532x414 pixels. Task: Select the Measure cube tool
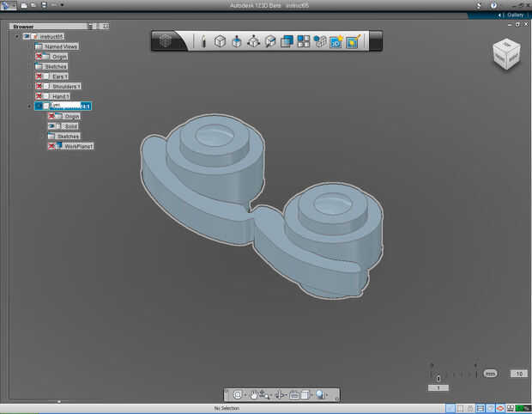click(x=270, y=41)
